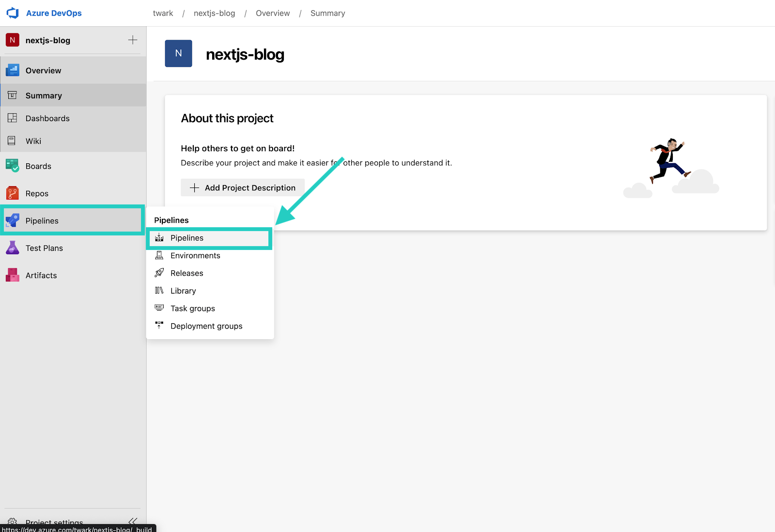Image resolution: width=775 pixels, height=532 pixels.
Task: Click the About this project heading
Action: pos(227,118)
